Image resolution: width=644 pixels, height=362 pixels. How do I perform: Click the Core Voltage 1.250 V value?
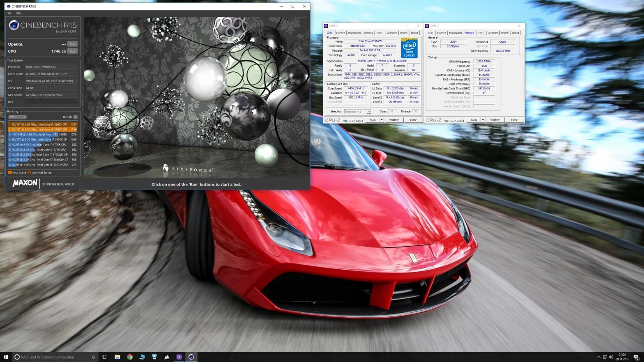(x=387, y=55)
